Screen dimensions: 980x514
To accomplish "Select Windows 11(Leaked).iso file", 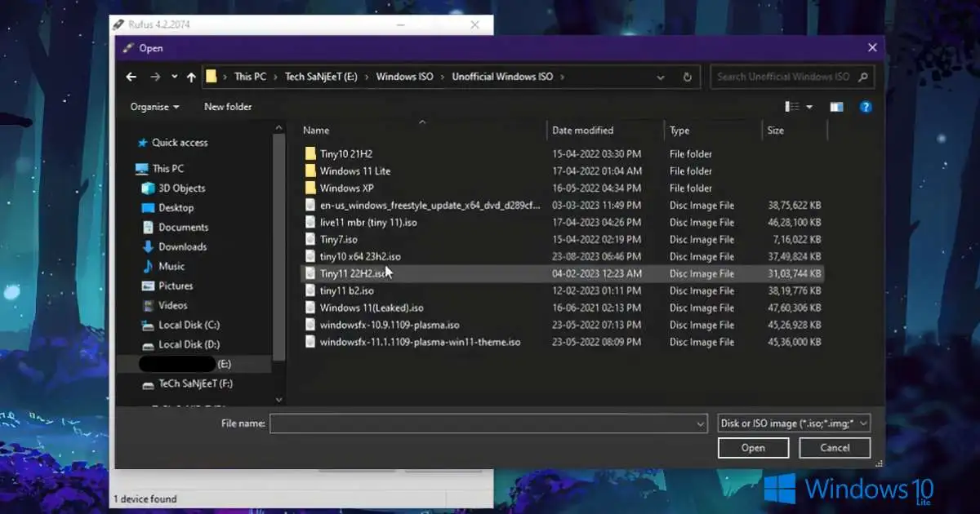I will pos(372,308).
